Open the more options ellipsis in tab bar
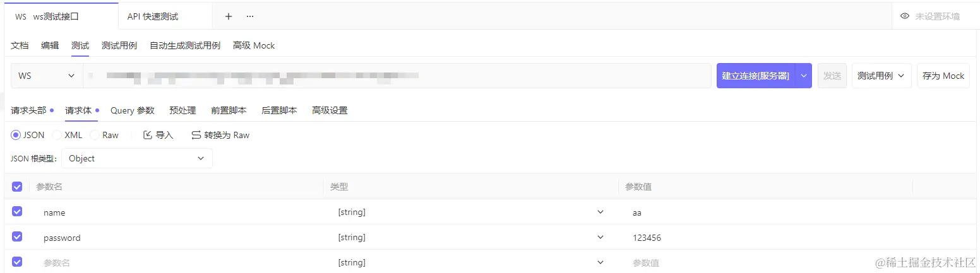This screenshot has height=273, width=980. 249,16
